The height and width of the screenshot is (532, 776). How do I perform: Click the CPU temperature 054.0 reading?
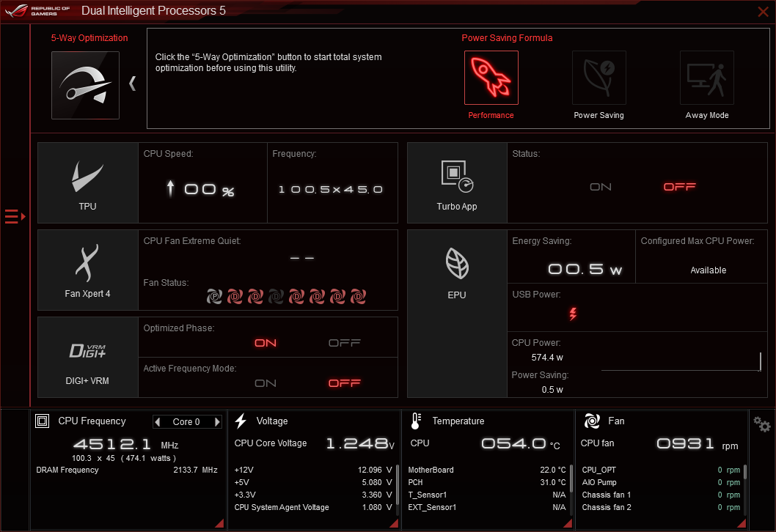point(521,443)
